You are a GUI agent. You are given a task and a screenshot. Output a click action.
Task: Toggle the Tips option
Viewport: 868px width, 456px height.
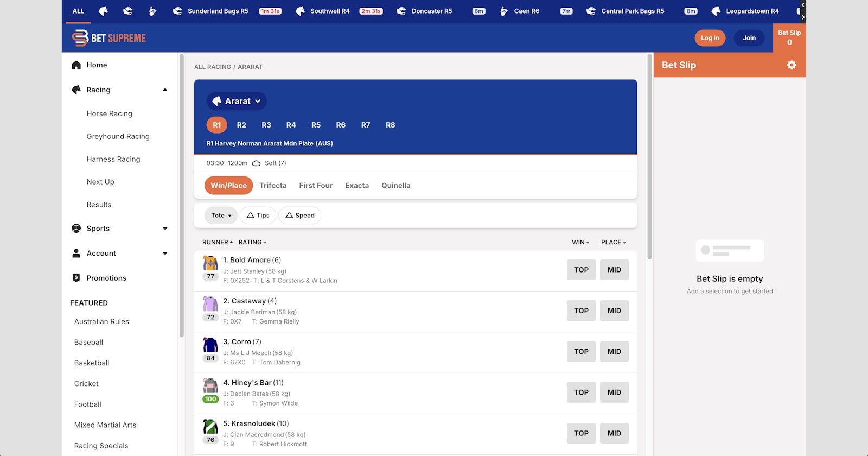point(258,216)
